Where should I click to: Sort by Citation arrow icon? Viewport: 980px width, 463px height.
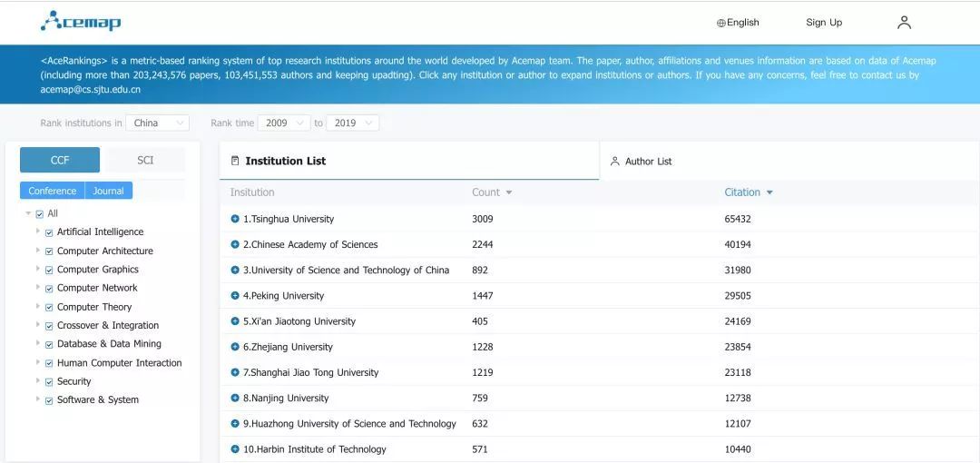coord(769,192)
